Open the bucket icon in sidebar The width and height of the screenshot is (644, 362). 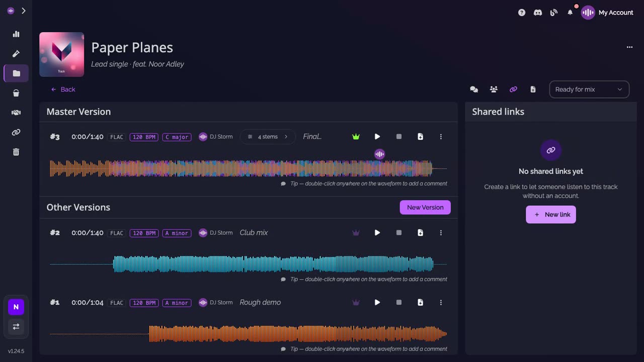(16, 93)
